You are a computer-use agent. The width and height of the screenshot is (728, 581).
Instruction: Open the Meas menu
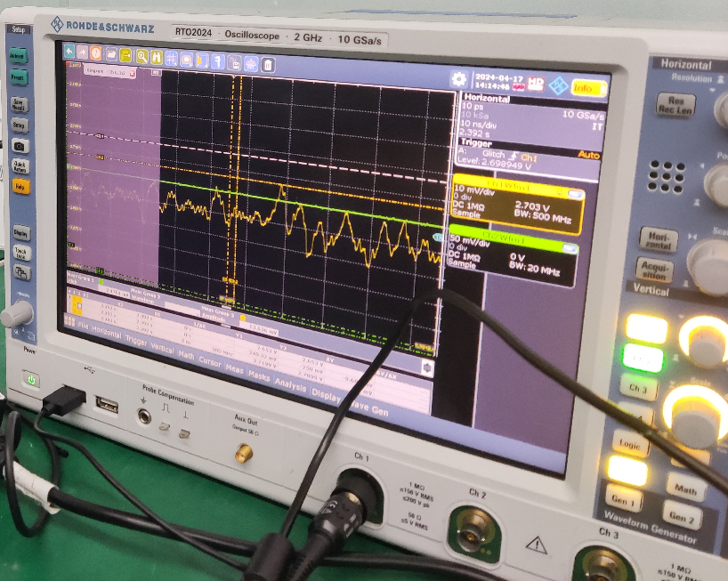(x=234, y=369)
